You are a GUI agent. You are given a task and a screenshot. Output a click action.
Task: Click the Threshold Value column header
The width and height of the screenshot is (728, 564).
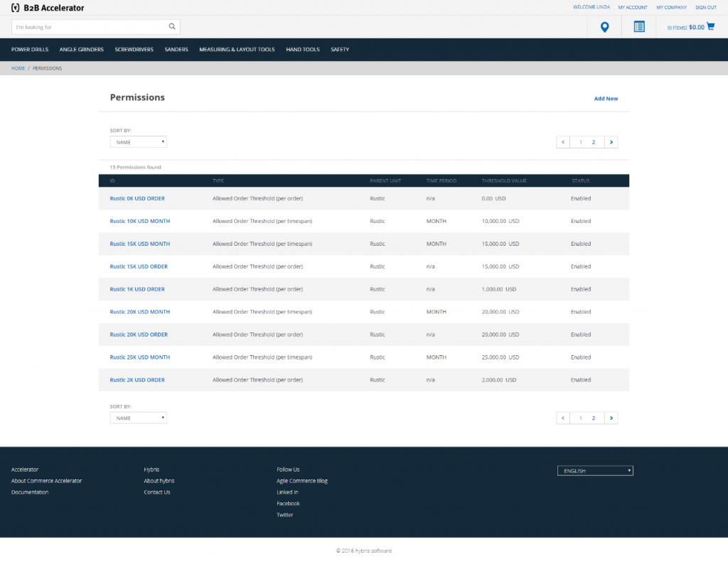(x=504, y=181)
